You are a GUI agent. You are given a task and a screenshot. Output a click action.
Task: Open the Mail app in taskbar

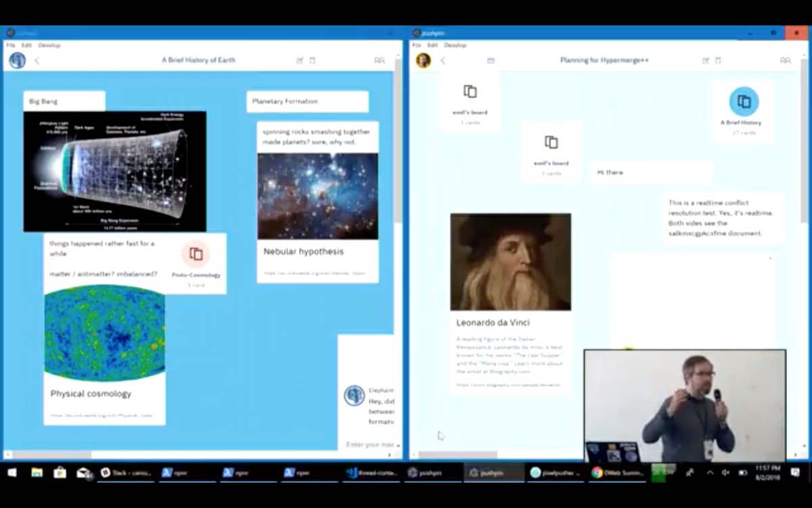click(x=83, y=472)
